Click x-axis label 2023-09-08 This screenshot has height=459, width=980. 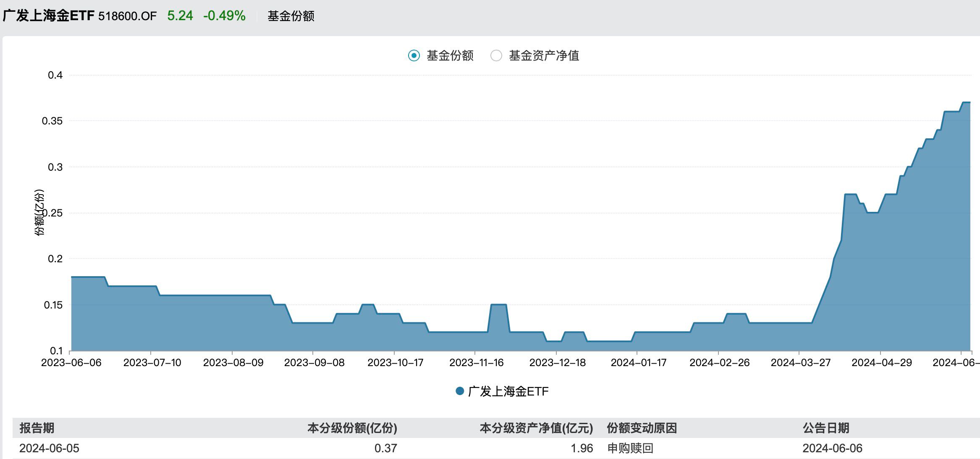tap(314, 362)
